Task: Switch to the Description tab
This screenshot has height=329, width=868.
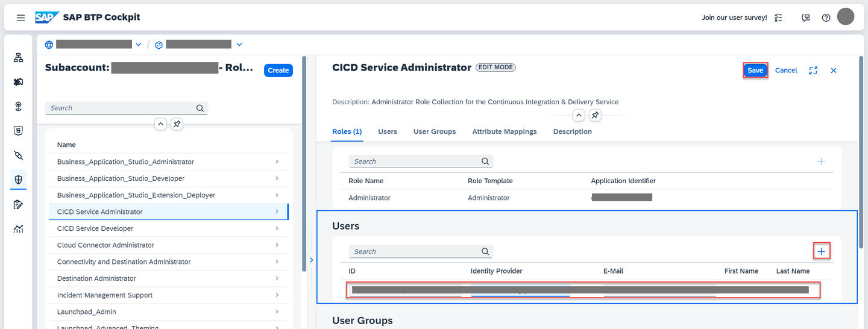Action: [x=573, y=131]
